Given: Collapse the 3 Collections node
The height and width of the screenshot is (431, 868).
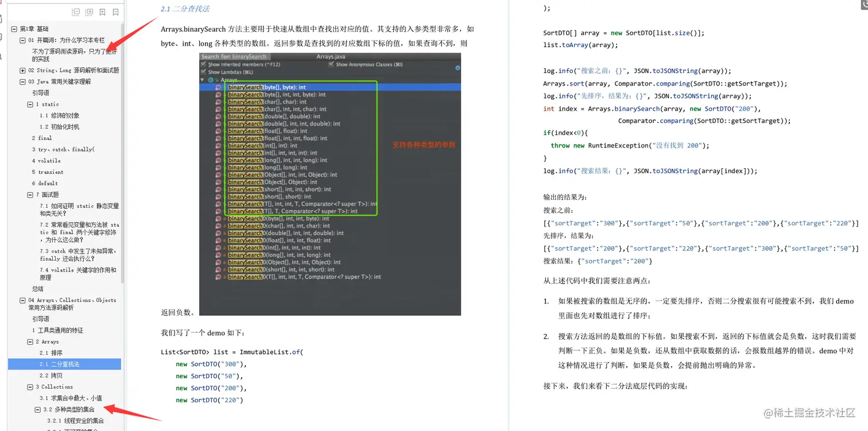Looking at the screenshot, I should [x=30, y=387].
